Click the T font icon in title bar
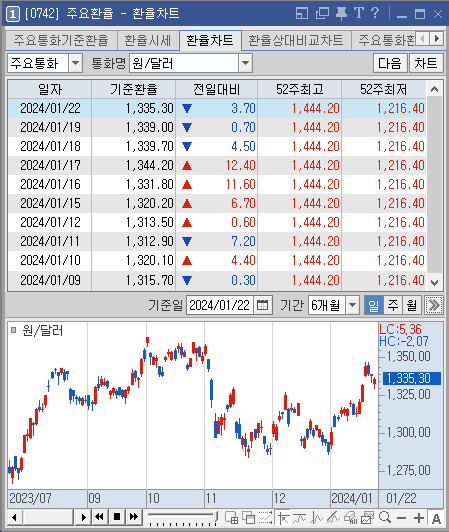449x532 pixels. point(359,14)
